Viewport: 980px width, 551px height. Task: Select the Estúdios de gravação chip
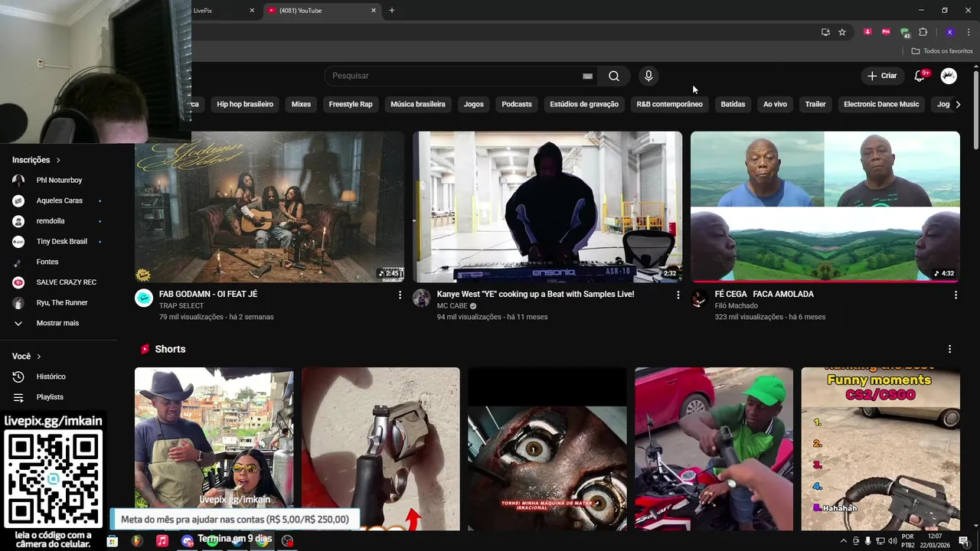(x=584, y=104)
